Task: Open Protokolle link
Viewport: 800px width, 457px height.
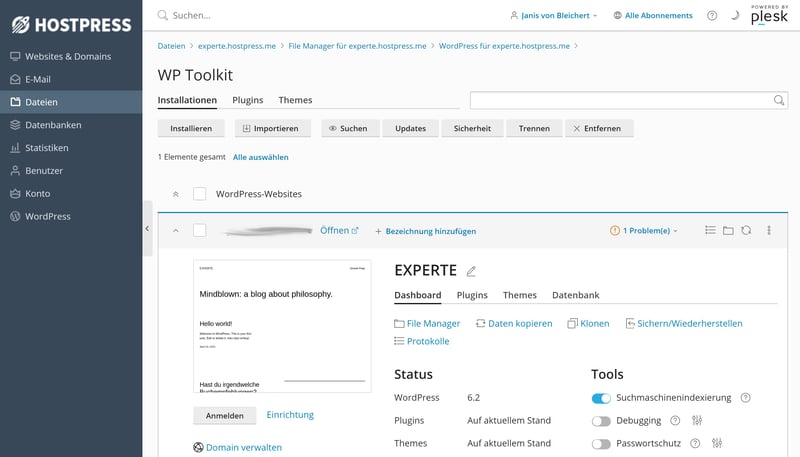Action: (422, 341)
